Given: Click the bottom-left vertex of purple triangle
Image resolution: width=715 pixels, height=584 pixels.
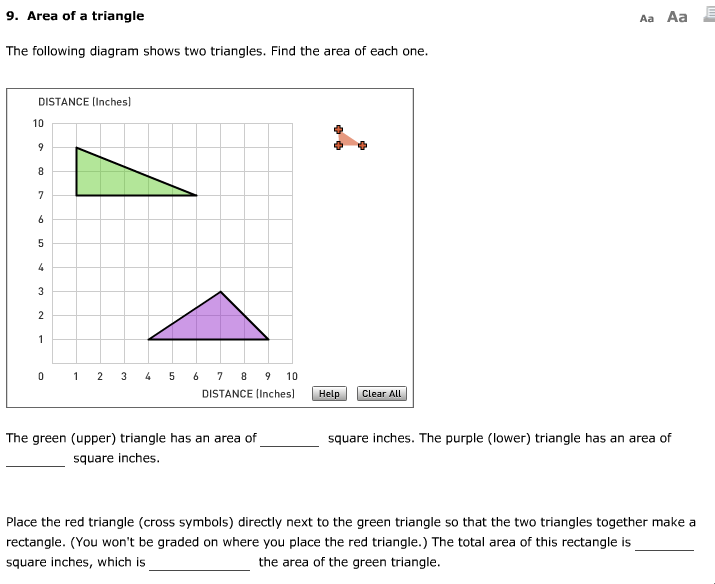Looking at the screenshot, I should point(149,339).
